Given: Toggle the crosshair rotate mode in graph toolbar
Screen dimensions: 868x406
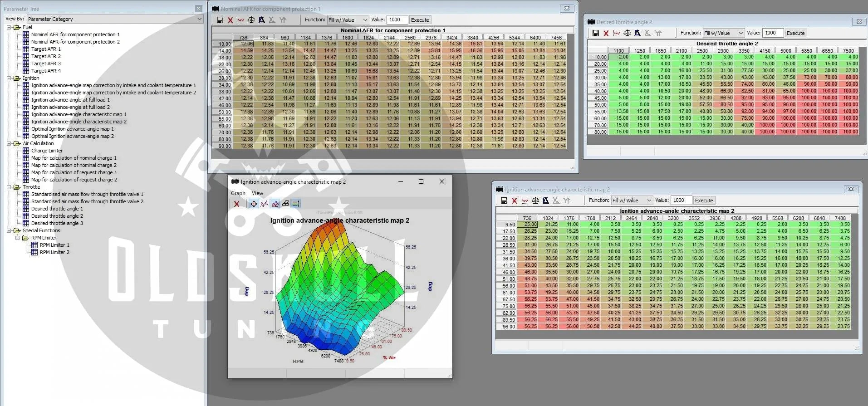Looking at the screenshot, I should click(x=254, y=204).
